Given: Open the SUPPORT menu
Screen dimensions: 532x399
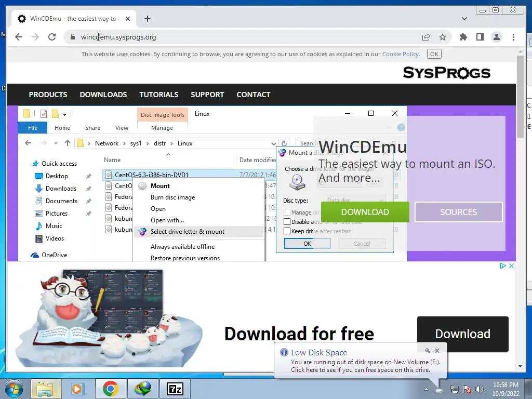Looking at the screenshot, I should click(x=207, y=95).
